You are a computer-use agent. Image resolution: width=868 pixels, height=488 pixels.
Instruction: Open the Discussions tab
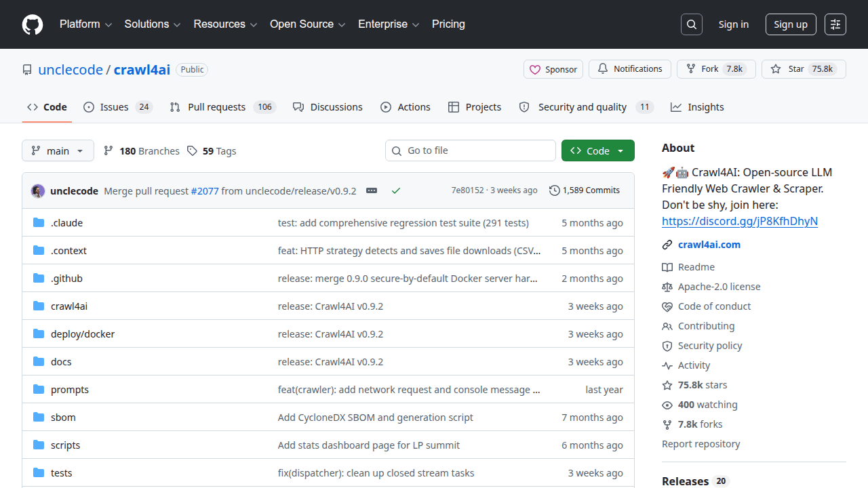pyautogui.click(x=328, y=107)
